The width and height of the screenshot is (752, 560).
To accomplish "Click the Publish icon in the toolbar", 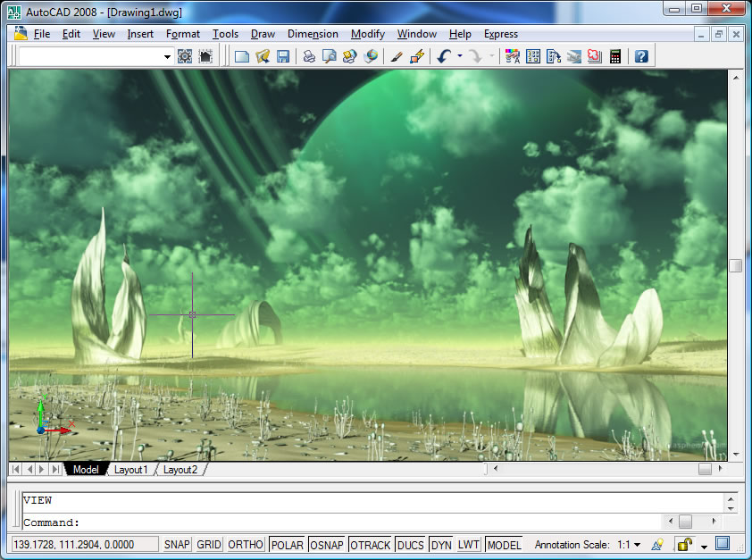I will 349,56.
